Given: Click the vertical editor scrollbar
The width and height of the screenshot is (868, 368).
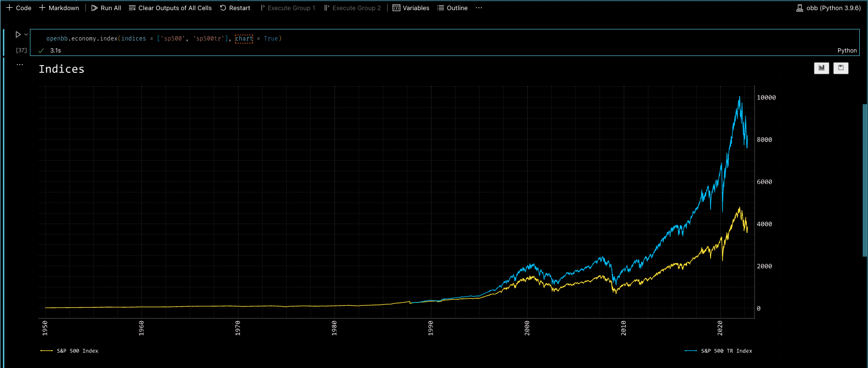Looking at the screenshot, I should click(x=865, y=180).
